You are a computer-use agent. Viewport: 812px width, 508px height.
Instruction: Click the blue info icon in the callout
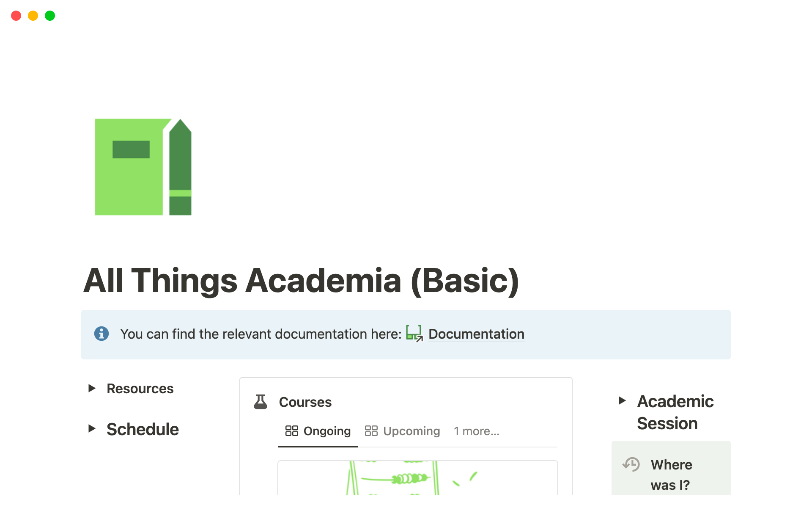(x=101, y=334)
